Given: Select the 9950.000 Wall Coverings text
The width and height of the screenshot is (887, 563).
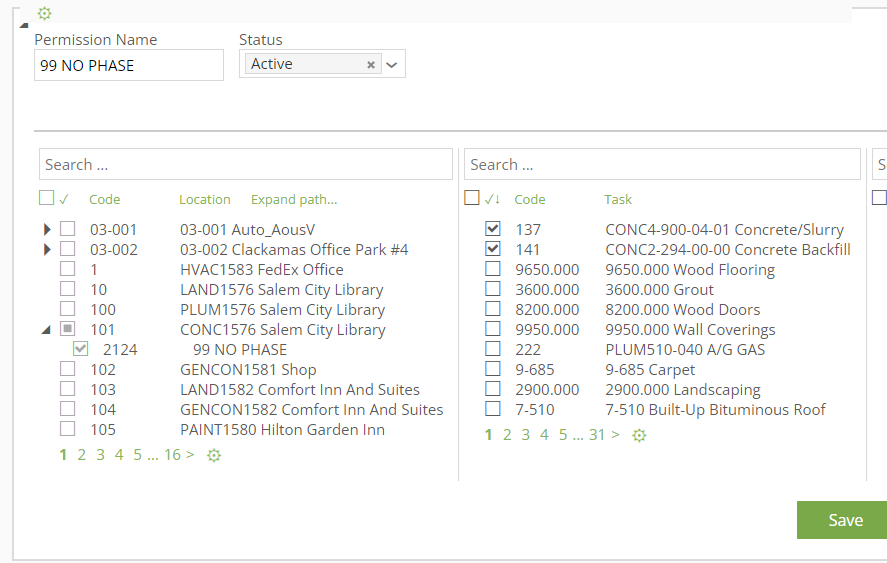Looking at the screenshot, I should pyautogui.click(x=690, y=329).
